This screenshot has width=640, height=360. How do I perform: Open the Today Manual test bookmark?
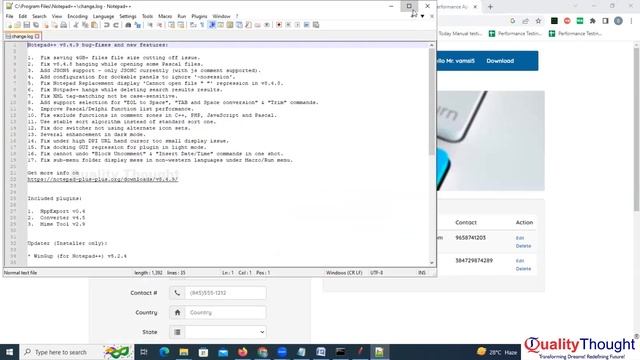[x=460, y=34]
